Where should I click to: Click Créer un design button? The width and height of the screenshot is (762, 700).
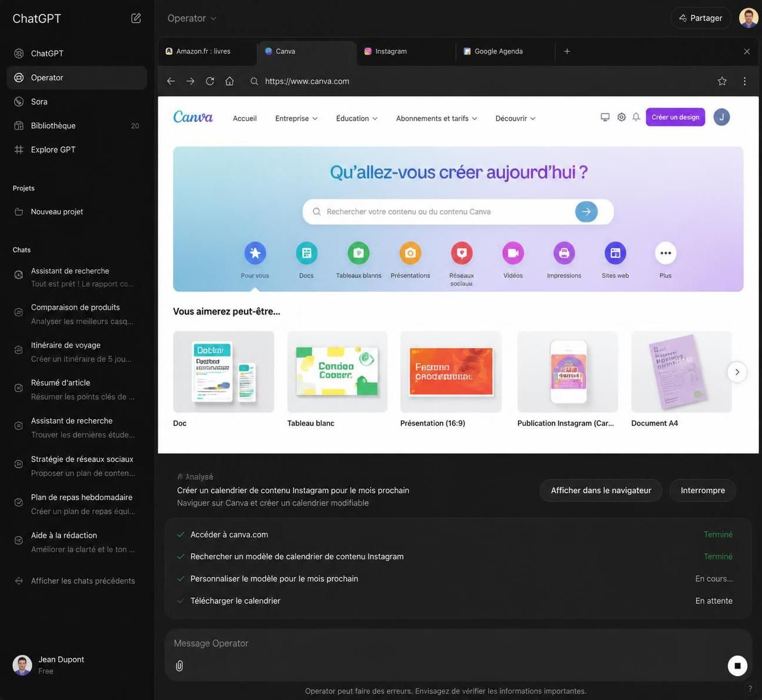tap(675, 117)
